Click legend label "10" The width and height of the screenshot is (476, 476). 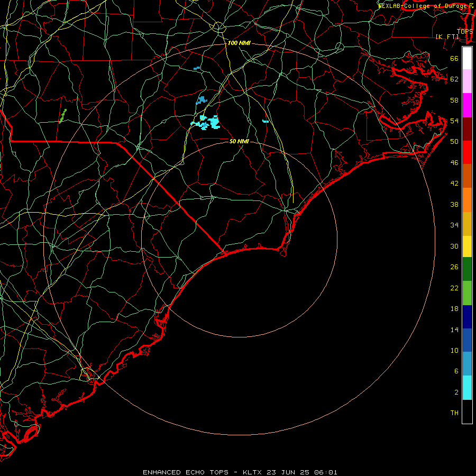pyautogui.click(x=454, y=351)
